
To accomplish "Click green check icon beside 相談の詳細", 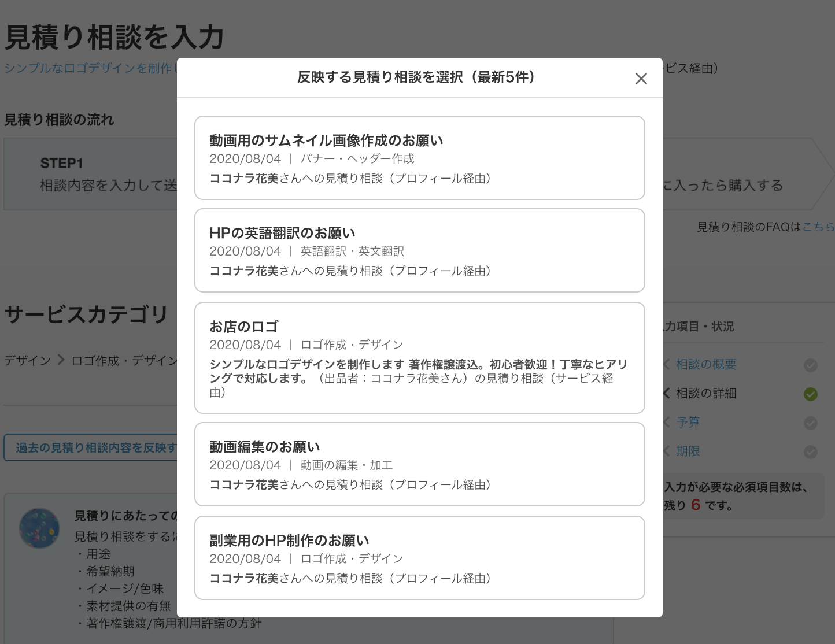I will coord(811,394).
